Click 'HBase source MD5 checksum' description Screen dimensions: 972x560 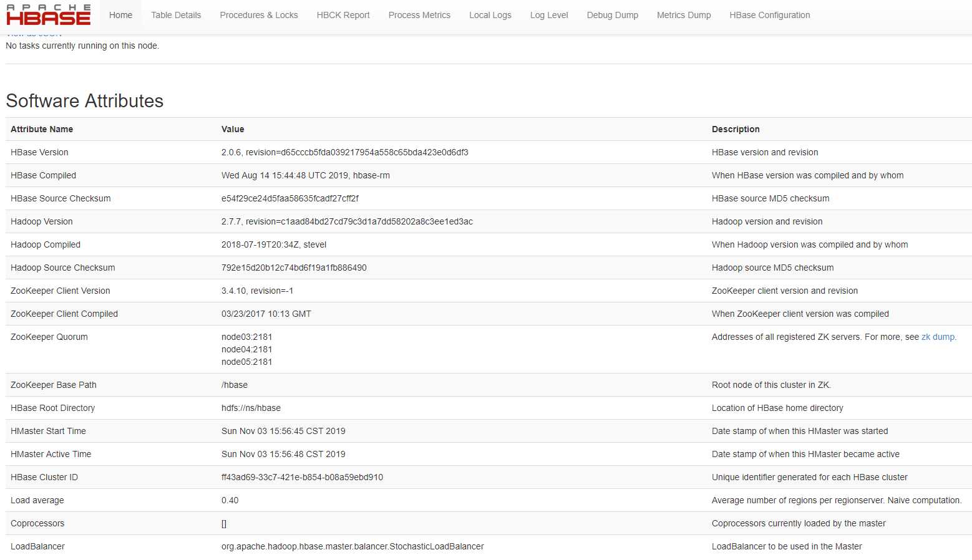pos(770,198)
